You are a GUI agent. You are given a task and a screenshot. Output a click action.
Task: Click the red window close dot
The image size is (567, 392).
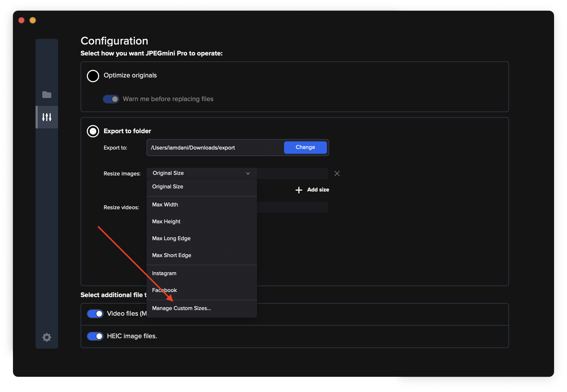pos(21,20)
